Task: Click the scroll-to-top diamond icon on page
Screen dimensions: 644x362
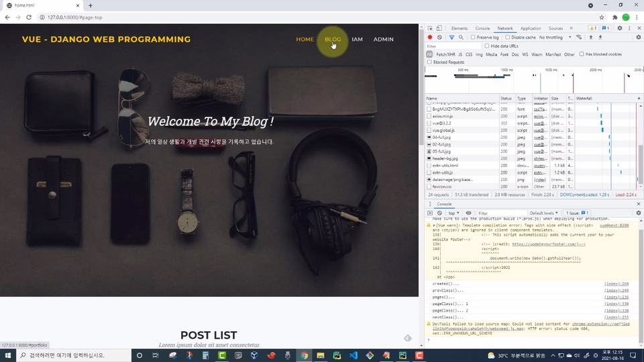Action: point(407,338)
